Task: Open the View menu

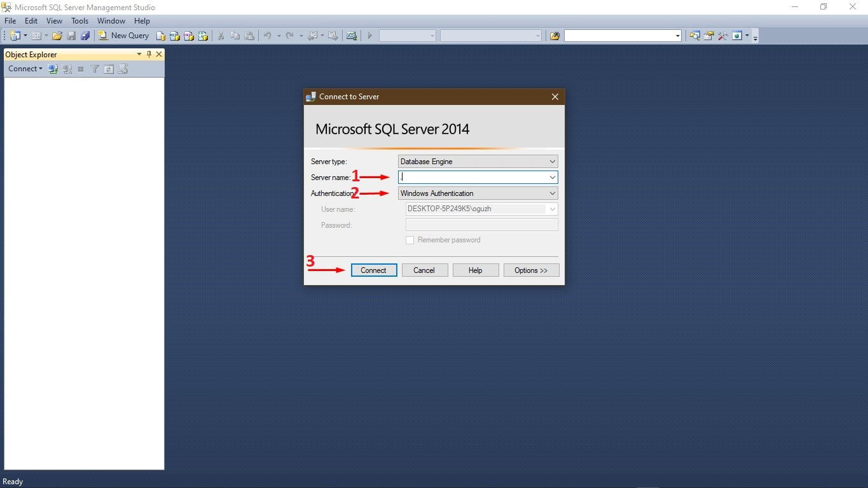Action: pos(54,21)
